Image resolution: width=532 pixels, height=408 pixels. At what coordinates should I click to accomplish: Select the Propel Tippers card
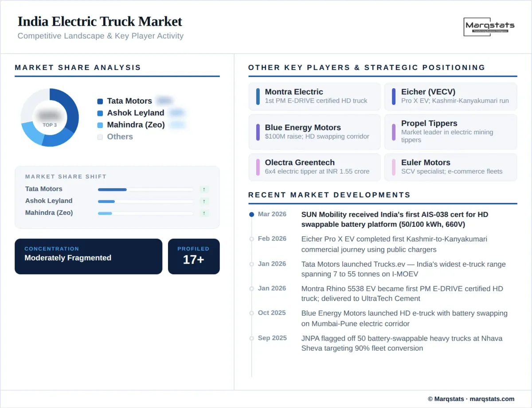point(450,132)
